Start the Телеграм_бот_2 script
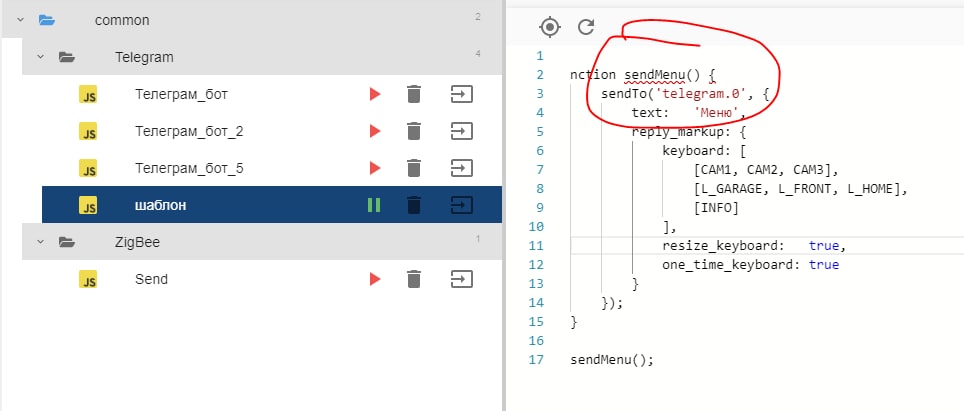This screenshot has width=964, height=411. 374,131
